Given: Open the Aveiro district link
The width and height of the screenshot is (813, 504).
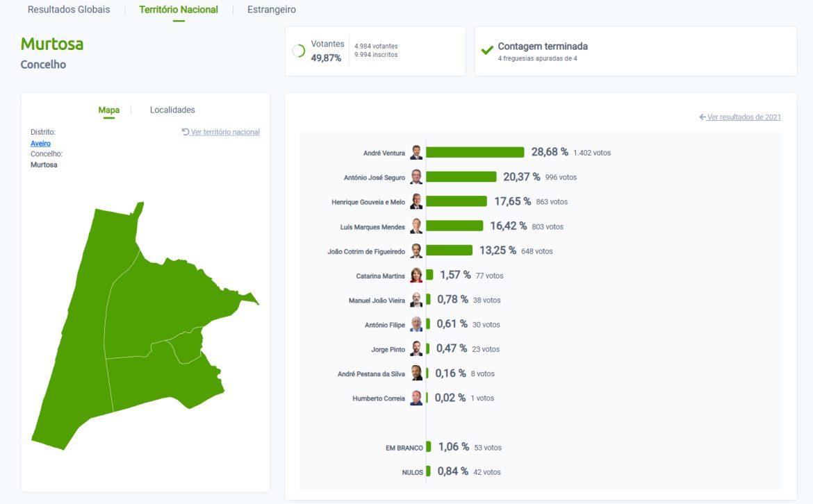Looking at the screenshot, I should point(40,143).
